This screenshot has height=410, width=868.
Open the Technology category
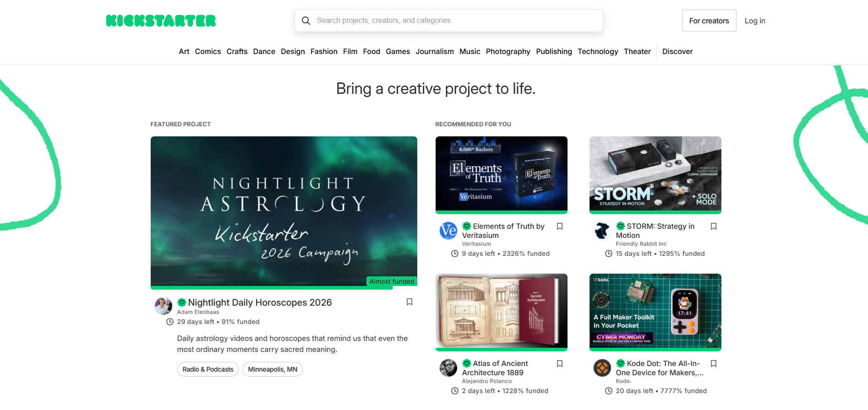(598, 51)
